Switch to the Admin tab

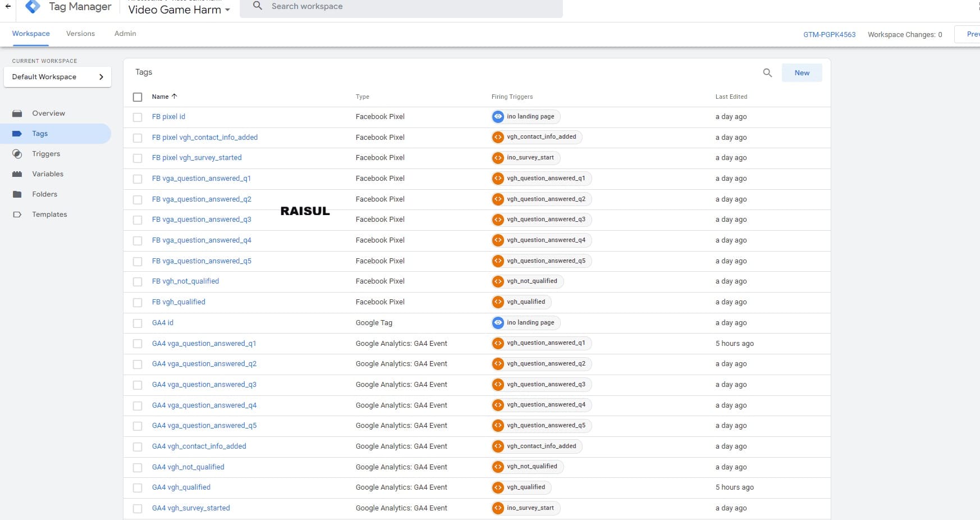click(x=125, y=34)
